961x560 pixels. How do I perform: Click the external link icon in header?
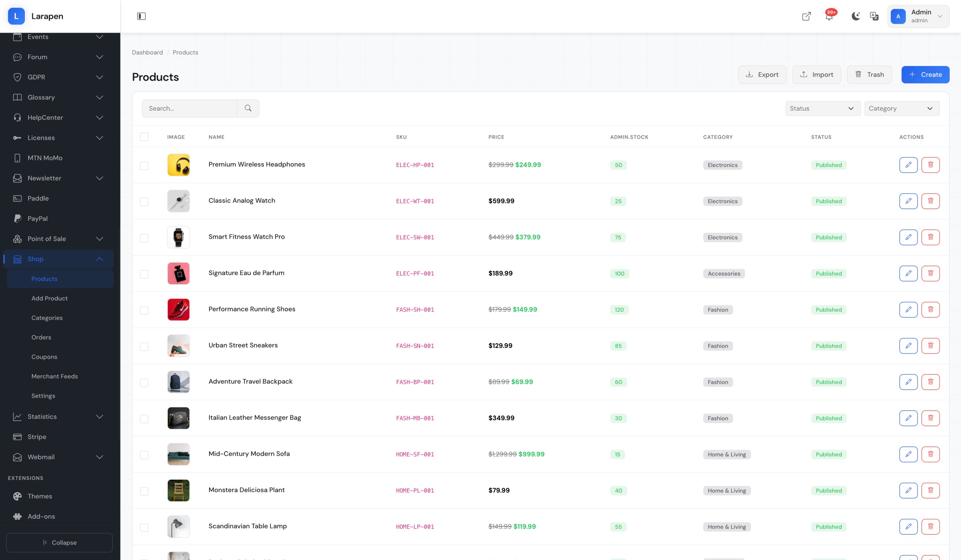(806, 16)
